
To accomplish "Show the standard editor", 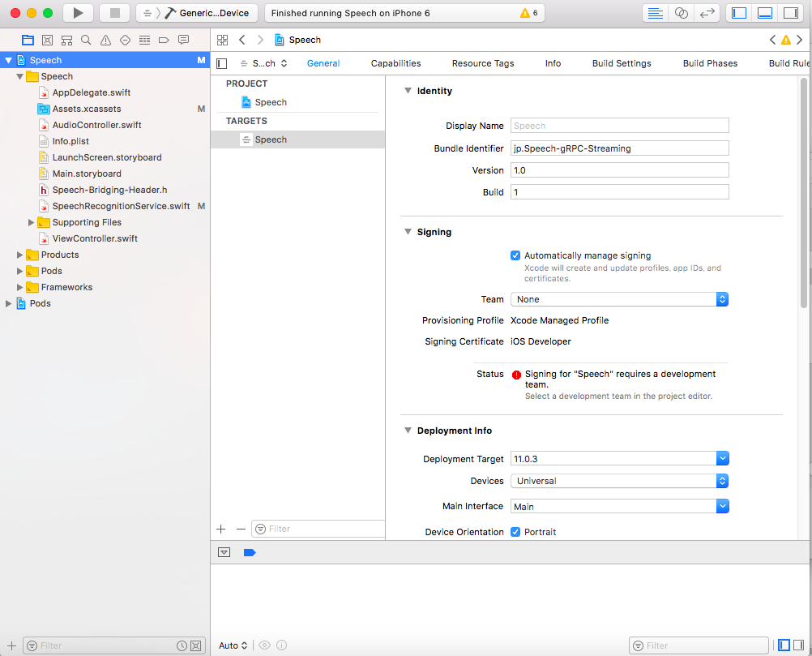I will pos(655,13).
